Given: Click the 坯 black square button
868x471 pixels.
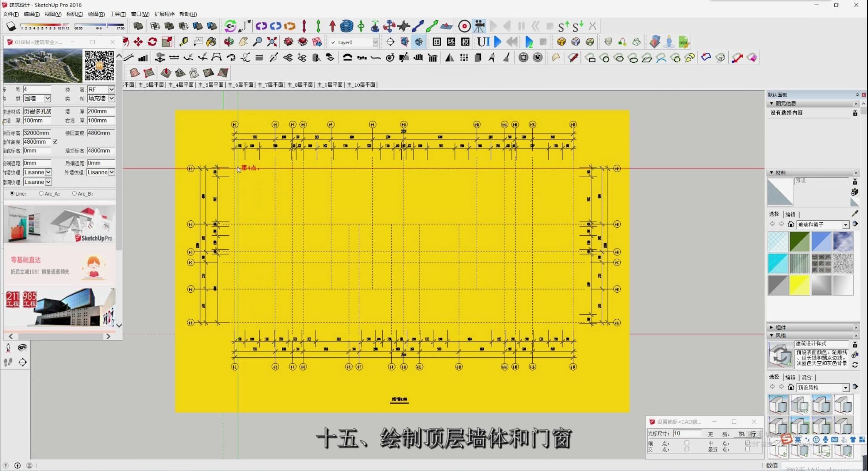Looking at the screenshot, I should coord(451,42).
